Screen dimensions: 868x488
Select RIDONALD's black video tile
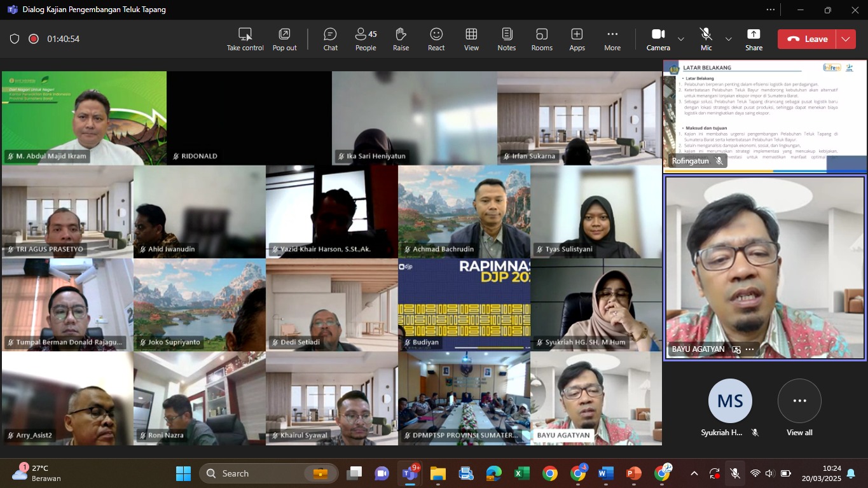tap(249, 118)
